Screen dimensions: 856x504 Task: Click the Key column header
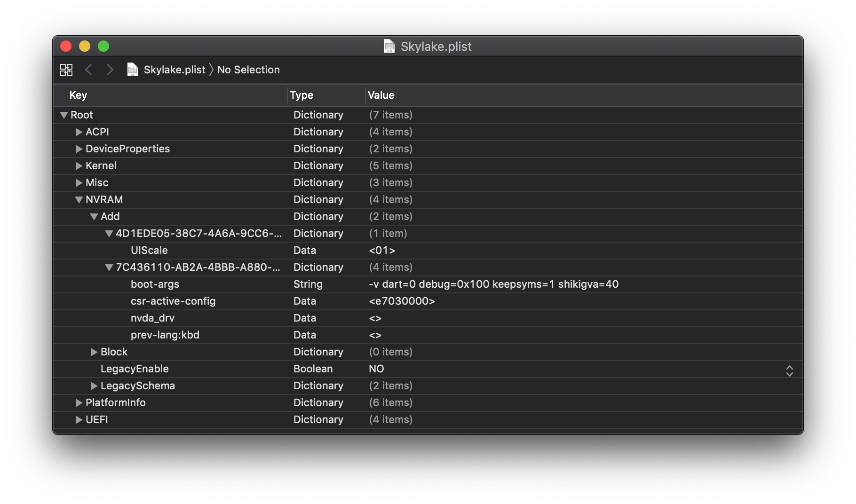coord(78,95)
